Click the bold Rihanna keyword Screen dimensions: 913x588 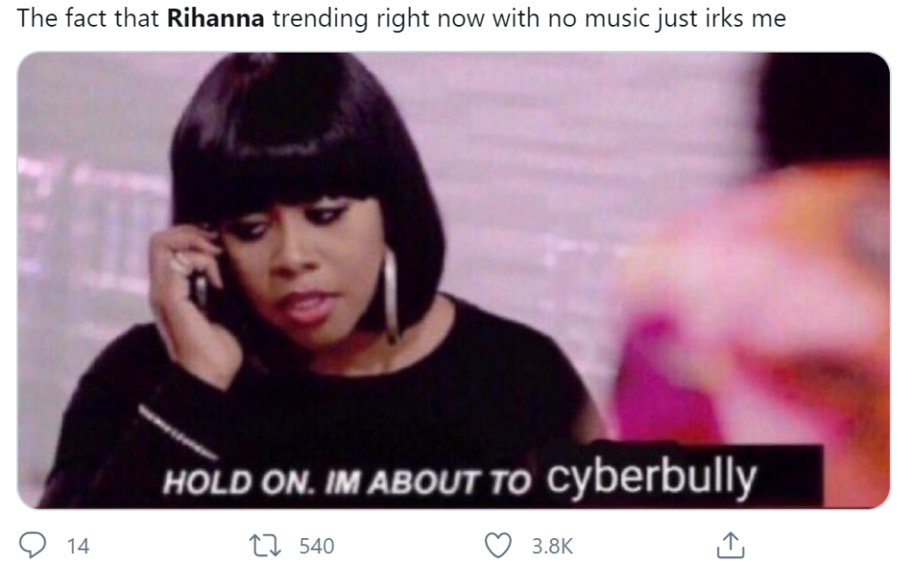216,19
